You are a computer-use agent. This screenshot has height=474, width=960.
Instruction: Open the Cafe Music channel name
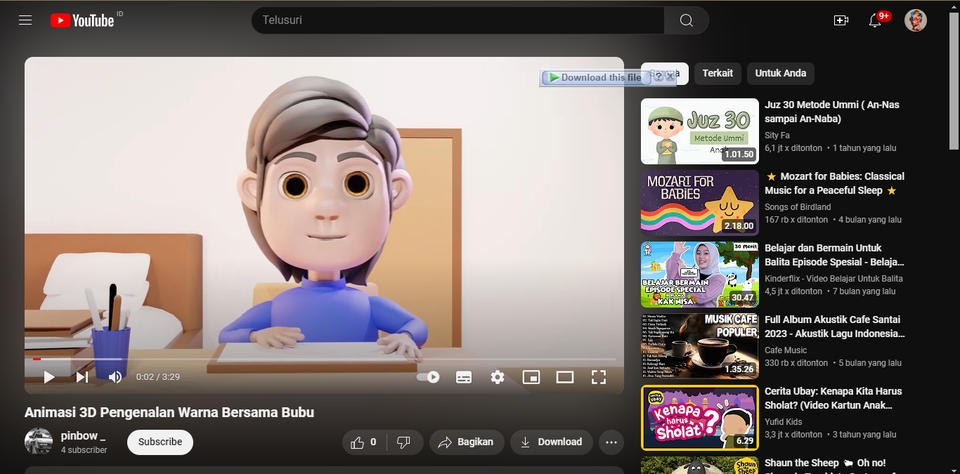(786, 350)
